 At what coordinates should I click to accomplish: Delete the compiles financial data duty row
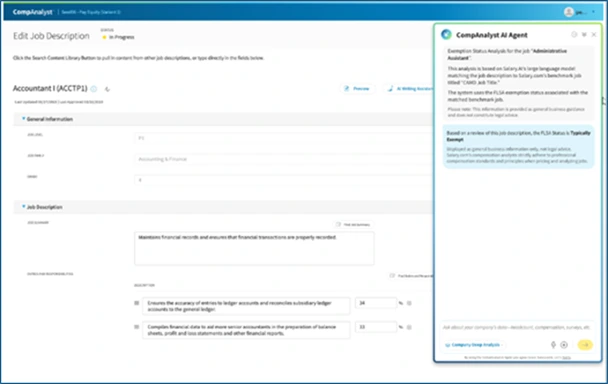tap(409, 327)
